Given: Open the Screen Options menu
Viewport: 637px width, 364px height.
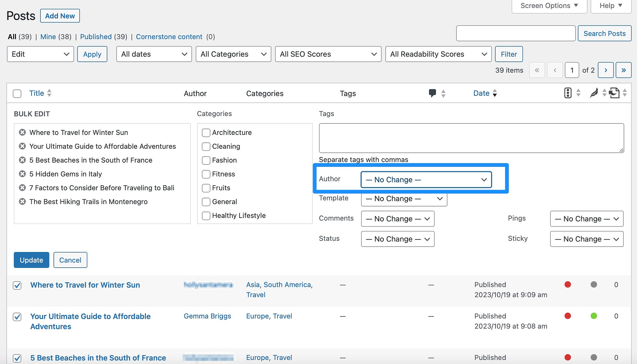Looking at the screenshot, I should pyautogui.click(x=548, y=6).
